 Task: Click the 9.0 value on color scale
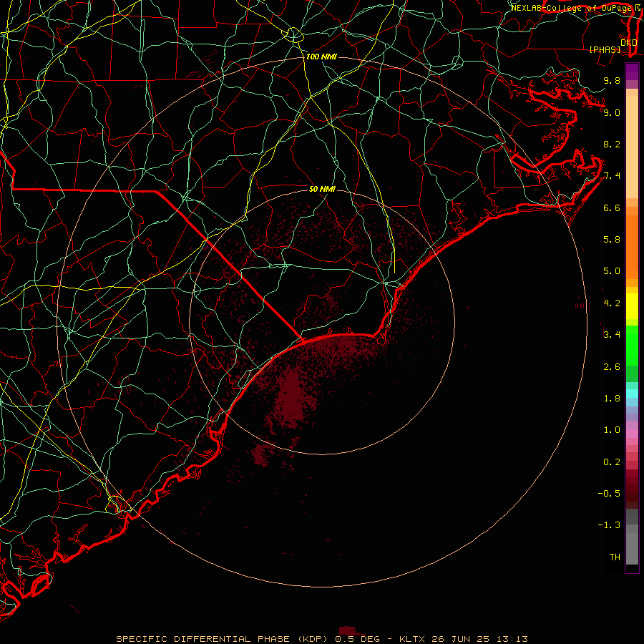[x=612, y=112]
